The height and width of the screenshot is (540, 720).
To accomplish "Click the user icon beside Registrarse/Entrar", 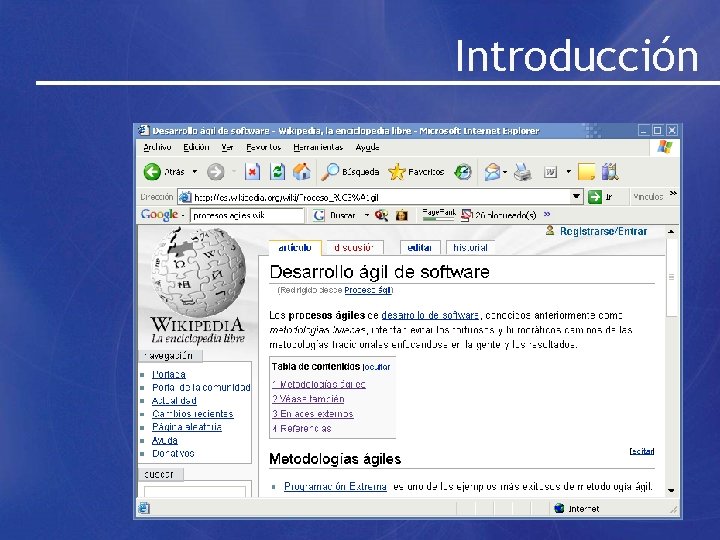I will (550, 231).
